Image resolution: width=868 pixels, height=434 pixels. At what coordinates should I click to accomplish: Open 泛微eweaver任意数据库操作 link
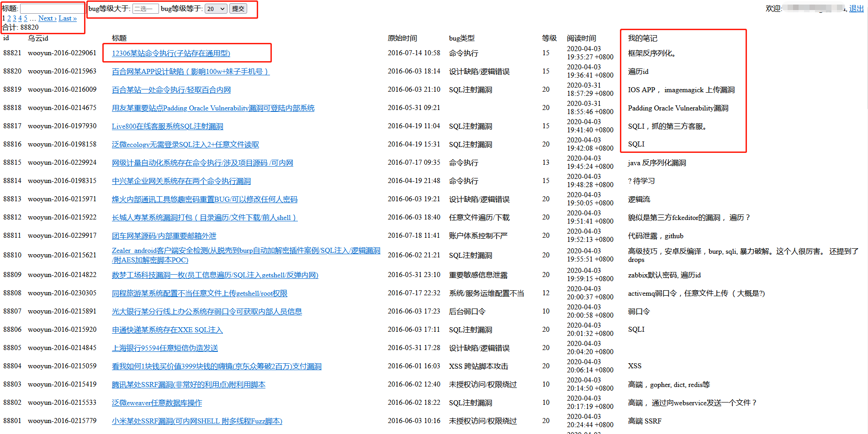point(157,403)
